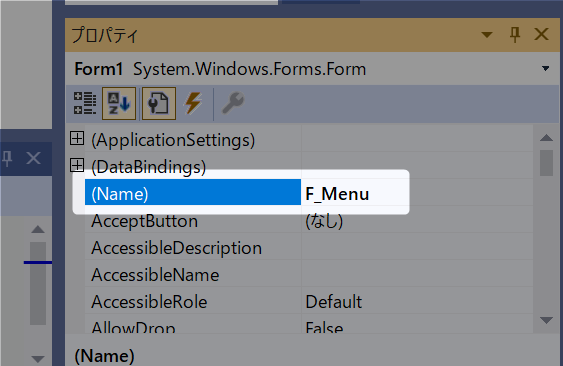Viewport: 563px width, 366px height.
Task: Click the AcceptButton value (なし)
Action: point(324,221)
